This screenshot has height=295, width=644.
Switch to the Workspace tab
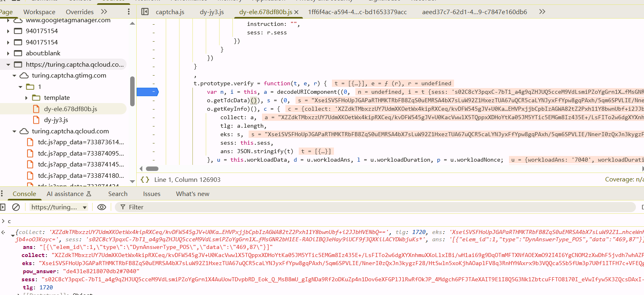click(x=39, y=12)
